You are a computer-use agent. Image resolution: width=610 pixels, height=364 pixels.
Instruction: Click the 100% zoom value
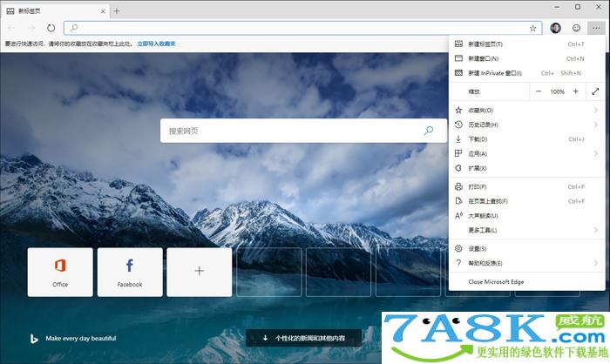[x=557, y=91]
